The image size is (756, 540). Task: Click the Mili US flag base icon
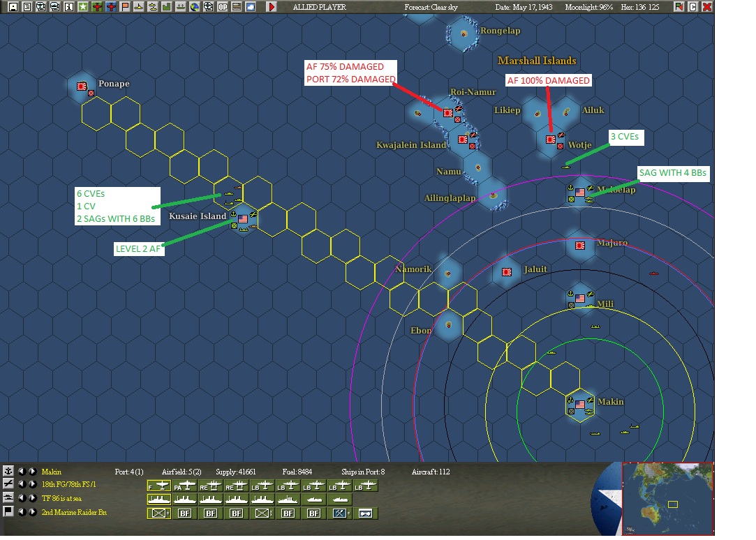click(x=580, y=298)
